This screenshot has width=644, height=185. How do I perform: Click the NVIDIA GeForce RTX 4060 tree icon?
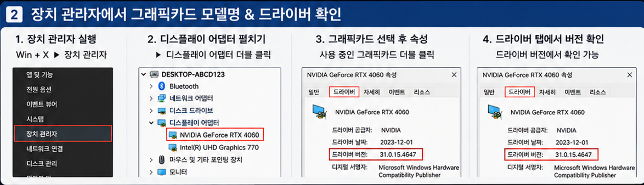click(x=173, y=135)
